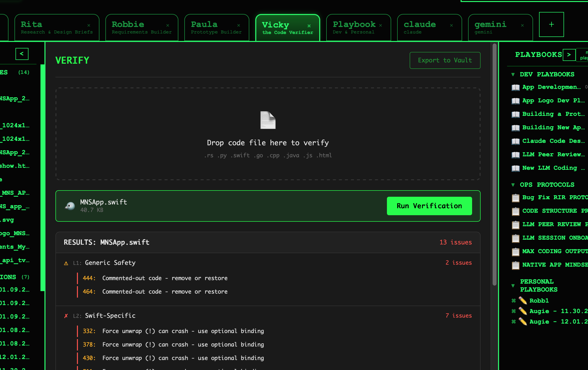
Task: Collapse the DEV PLAYBOOKS section
Action: click(x=513, y=75)
